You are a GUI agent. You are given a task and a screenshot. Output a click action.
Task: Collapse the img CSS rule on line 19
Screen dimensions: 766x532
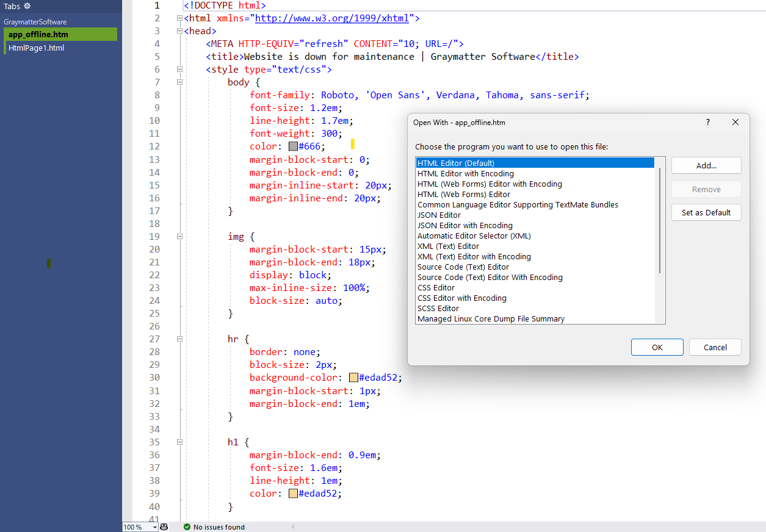[179, 236]
